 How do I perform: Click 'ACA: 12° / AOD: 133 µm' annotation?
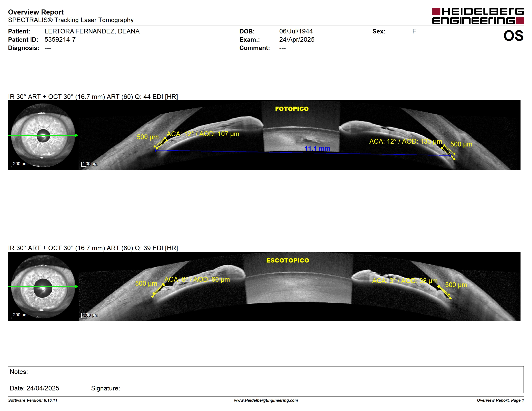pos(406,141)
